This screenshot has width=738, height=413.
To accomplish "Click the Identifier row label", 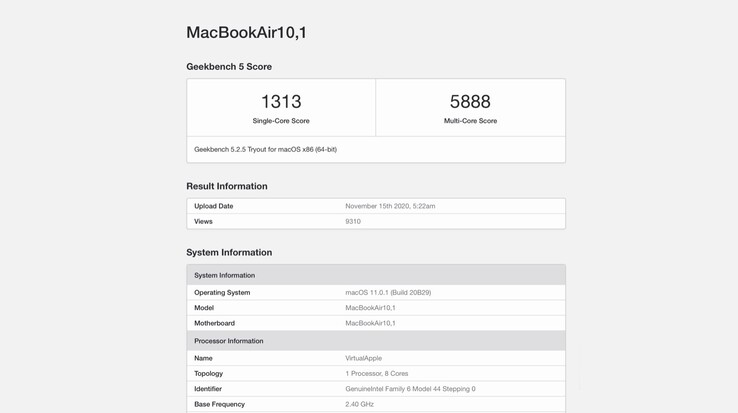I will pos(208,389).
